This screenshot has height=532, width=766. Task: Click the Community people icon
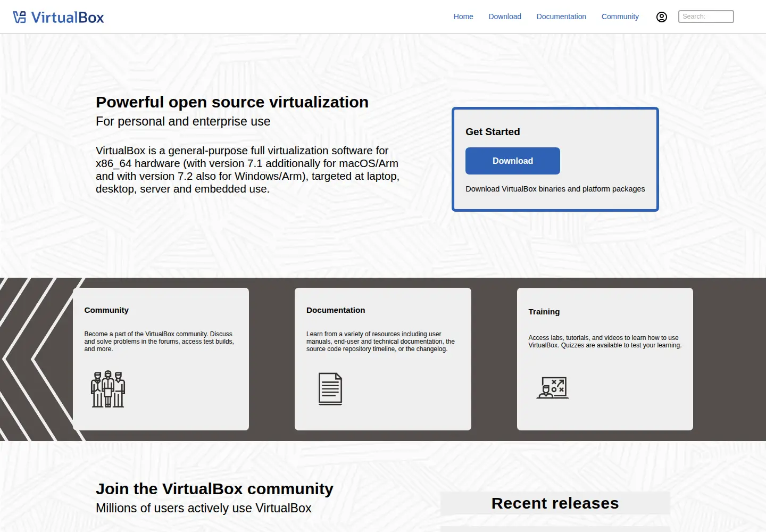[x=108, y=389]
